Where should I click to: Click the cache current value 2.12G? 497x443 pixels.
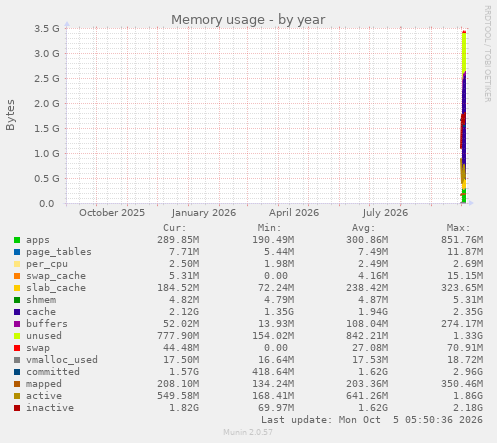point(184,312)
